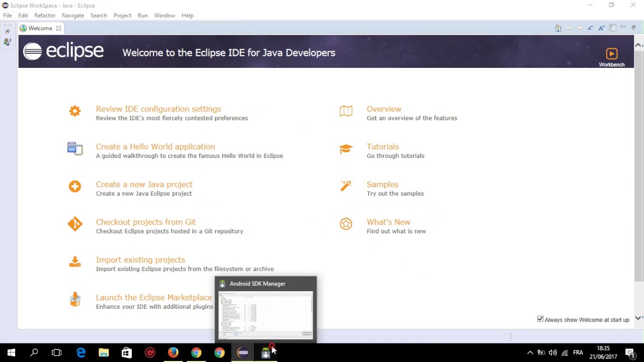
Task: Open the Edit menu
Action: [23, 16]
